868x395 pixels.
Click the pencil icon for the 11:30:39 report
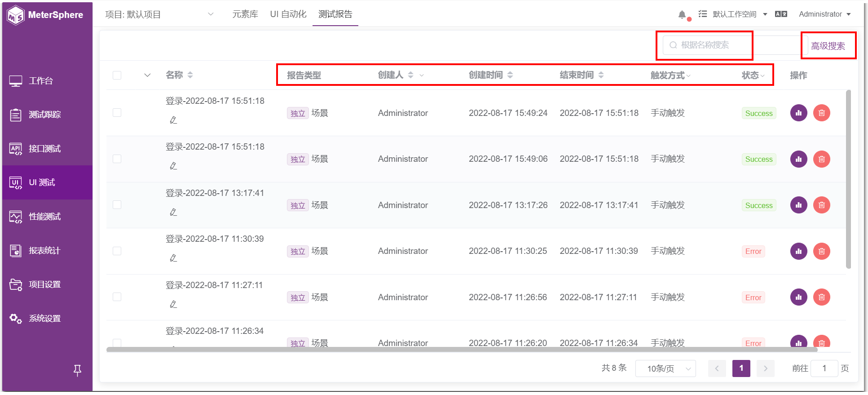coord(173,258)
